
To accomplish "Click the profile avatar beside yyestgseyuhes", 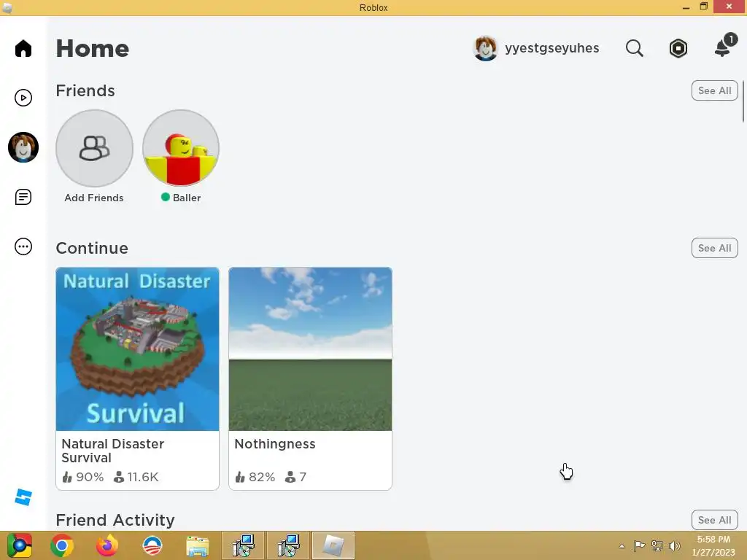I will point(485,48).
